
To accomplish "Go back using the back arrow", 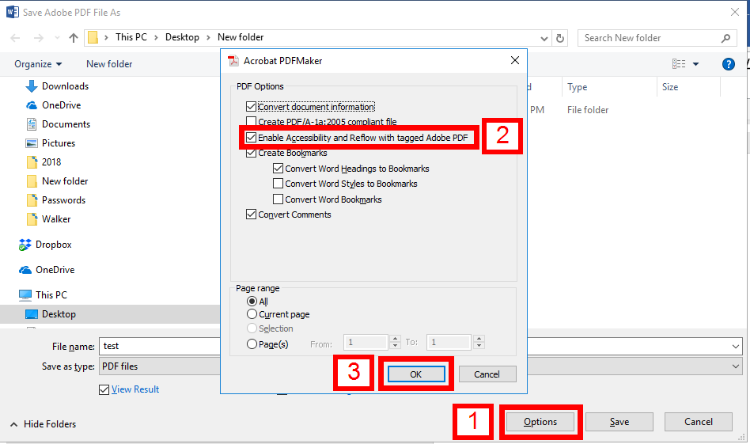I will 15,38.
